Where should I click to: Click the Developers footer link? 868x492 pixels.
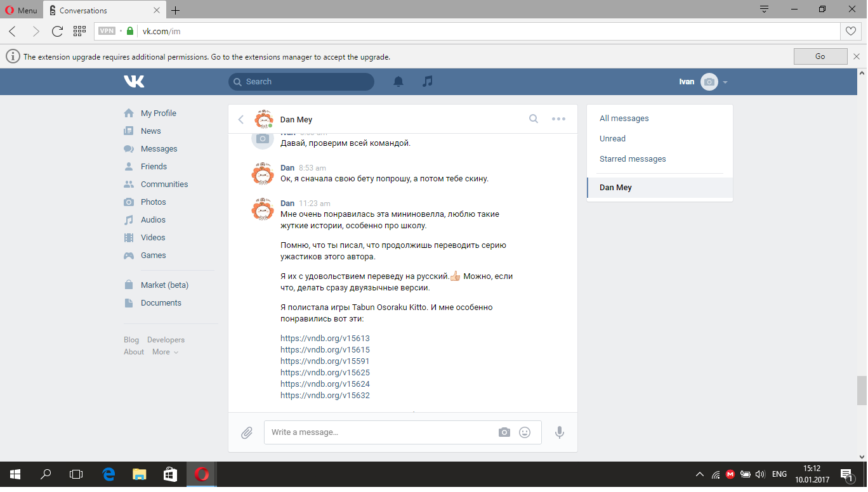pos(166,340)
